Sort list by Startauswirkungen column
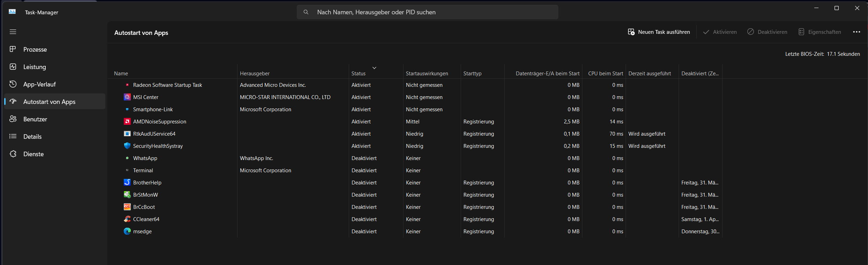Screen dimensions: 868x265 tap(427, 74)
